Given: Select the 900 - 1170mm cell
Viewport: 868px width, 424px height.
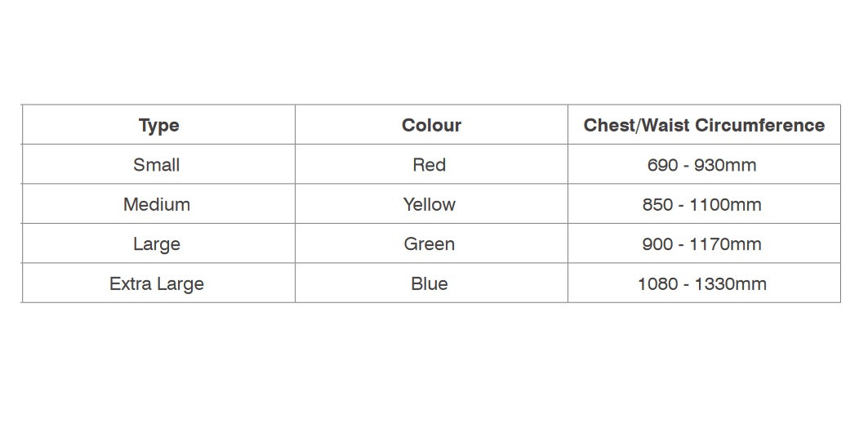Looking at the screenshot, I should (704, 243).
